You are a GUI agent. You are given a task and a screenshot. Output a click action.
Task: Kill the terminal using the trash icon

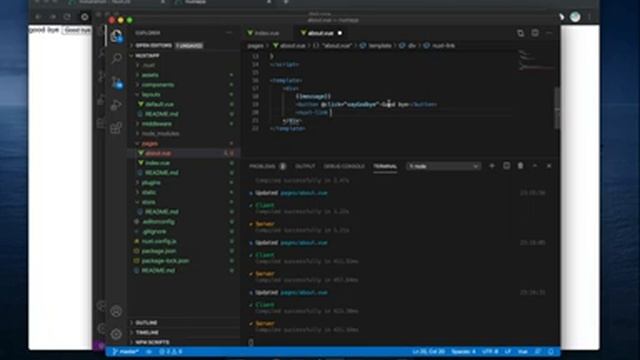coord(520,166)
